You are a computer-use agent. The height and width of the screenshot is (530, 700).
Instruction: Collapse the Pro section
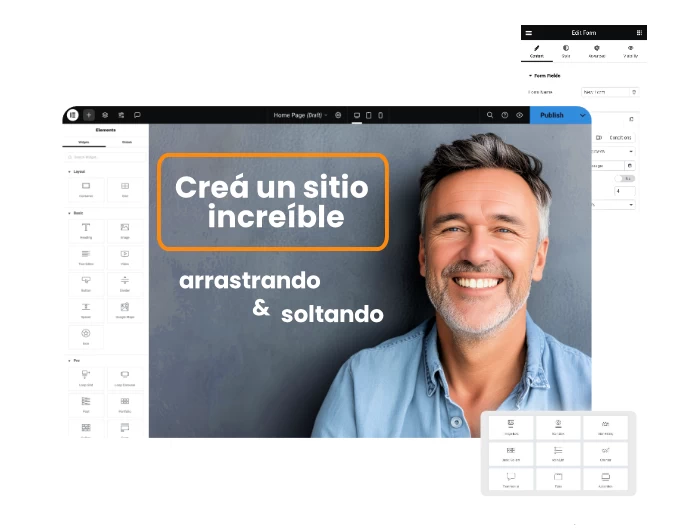(x=74, y=360)
